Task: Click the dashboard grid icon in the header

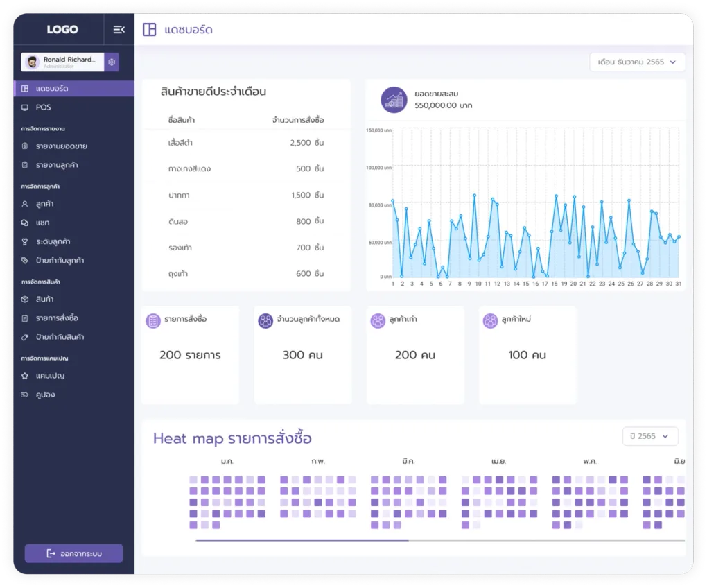Action: point(149,29)
